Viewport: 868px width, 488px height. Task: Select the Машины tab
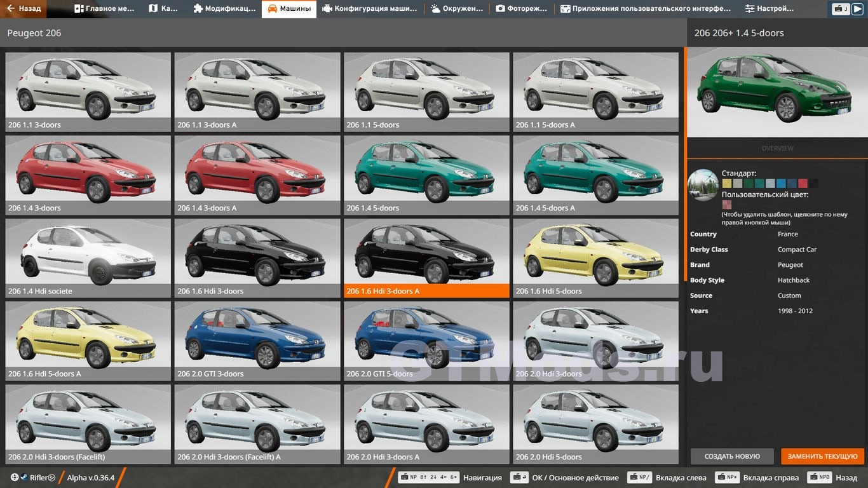click(x=289, y=9)
